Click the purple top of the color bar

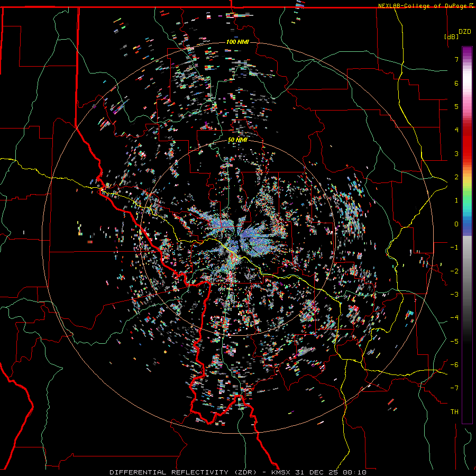[x=467, y=52]
